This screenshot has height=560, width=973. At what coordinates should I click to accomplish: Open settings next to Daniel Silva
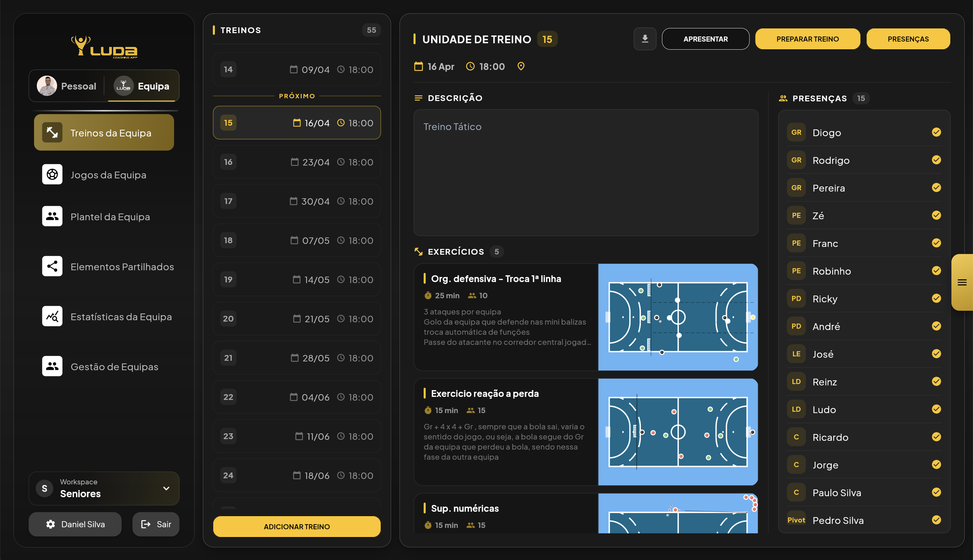click(50, 524)
